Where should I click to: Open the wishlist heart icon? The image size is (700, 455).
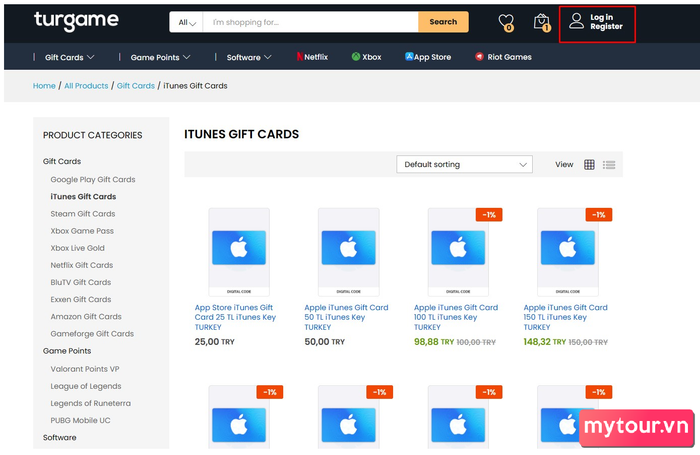506,22
